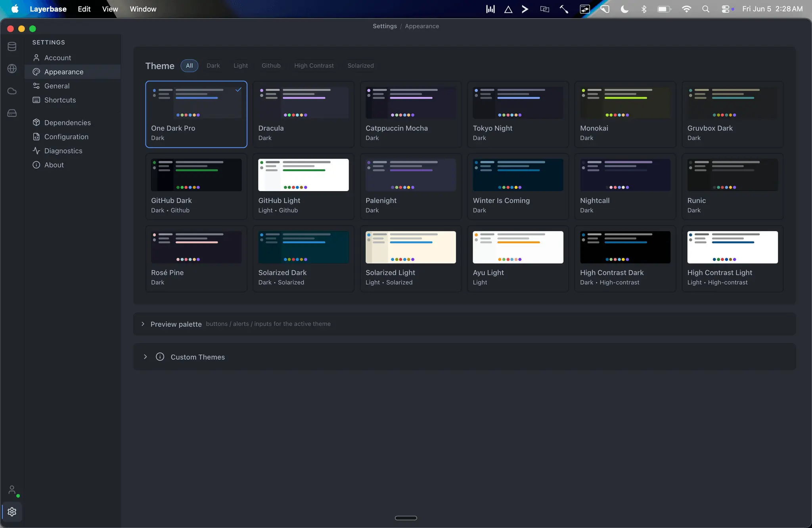Go to General settings
This screenshot has height=528, width=812.
pyautogui.click(x=73, y=86)
